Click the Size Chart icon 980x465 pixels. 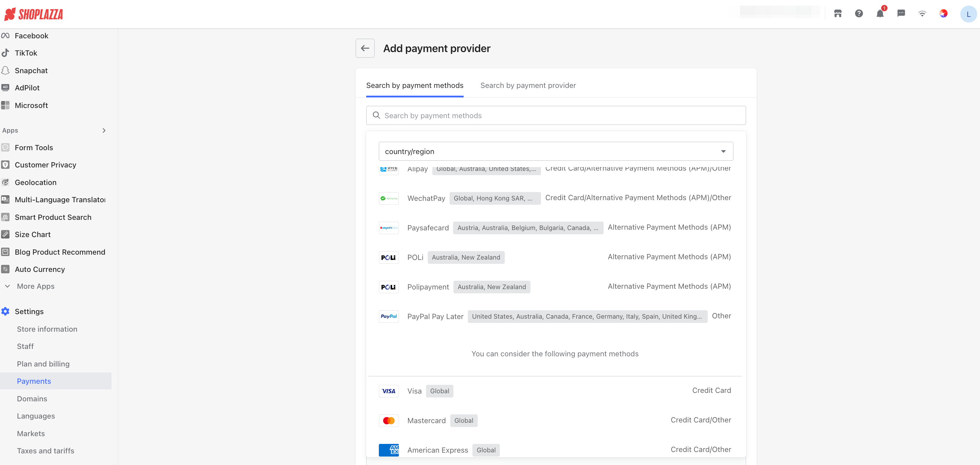5,234
